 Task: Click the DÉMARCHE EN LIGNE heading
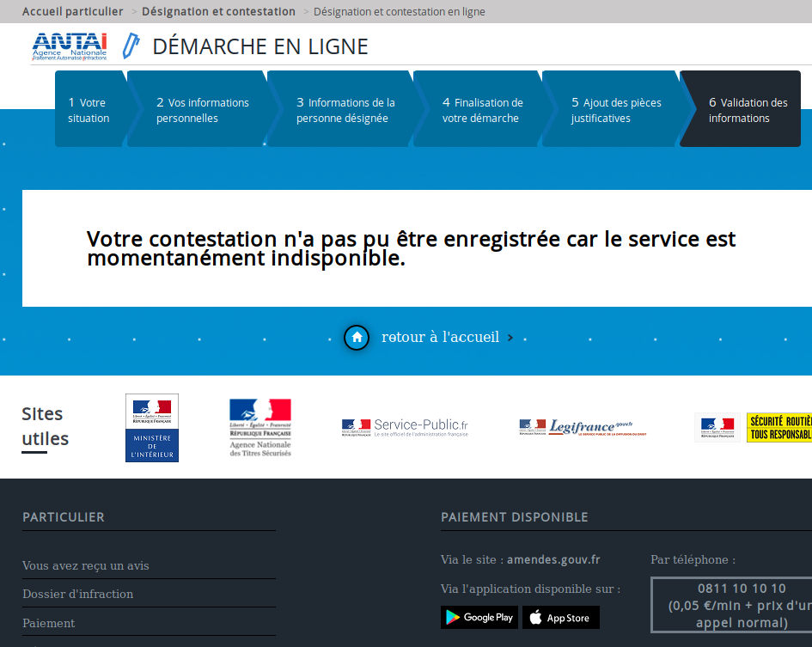pyautogui.click(x=260, y=46)
